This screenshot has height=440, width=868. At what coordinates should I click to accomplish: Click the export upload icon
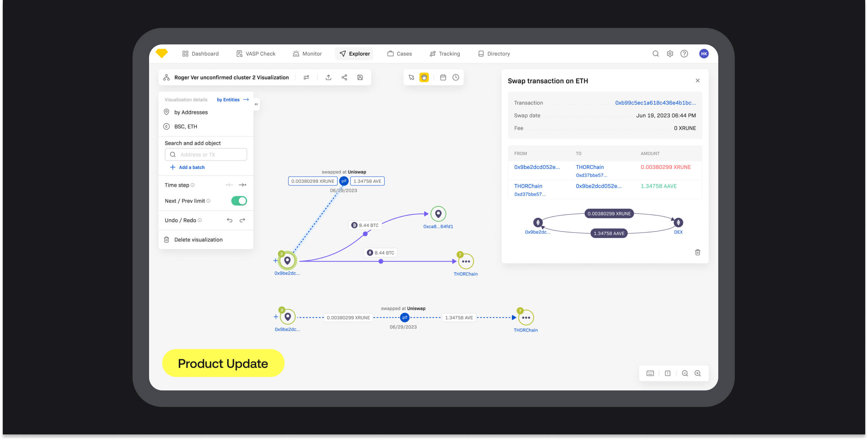click(329, 77)
